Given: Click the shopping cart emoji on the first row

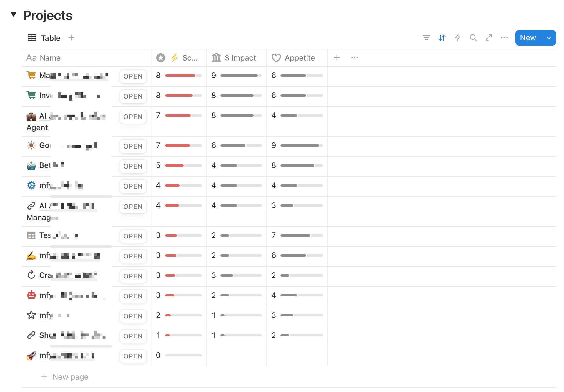Looking at the screenshot, I should click(31, 75).
